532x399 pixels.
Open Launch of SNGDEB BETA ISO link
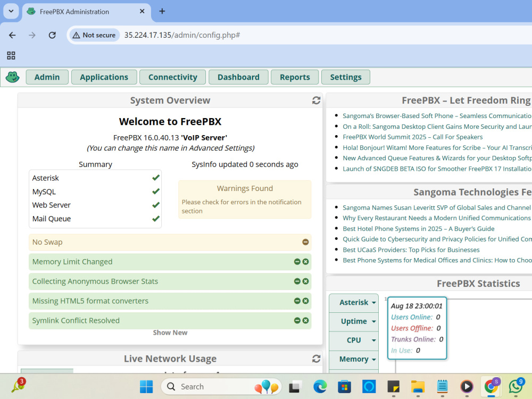437,169
